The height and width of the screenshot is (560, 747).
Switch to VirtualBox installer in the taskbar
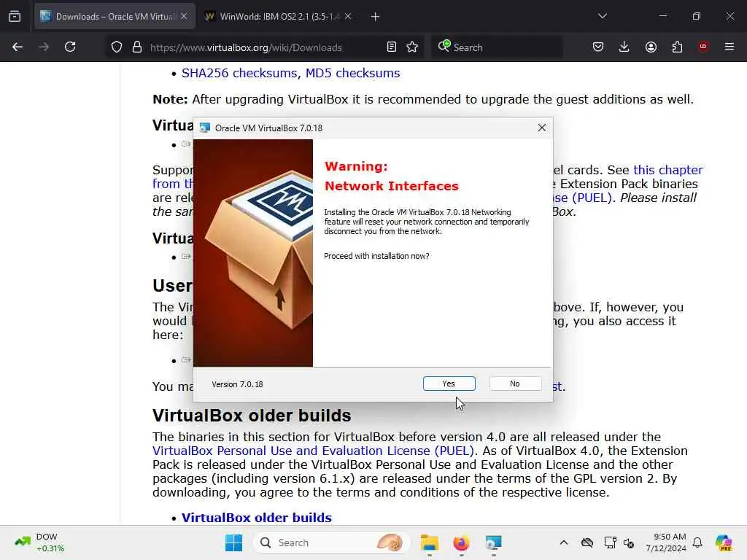coord(493,542)
